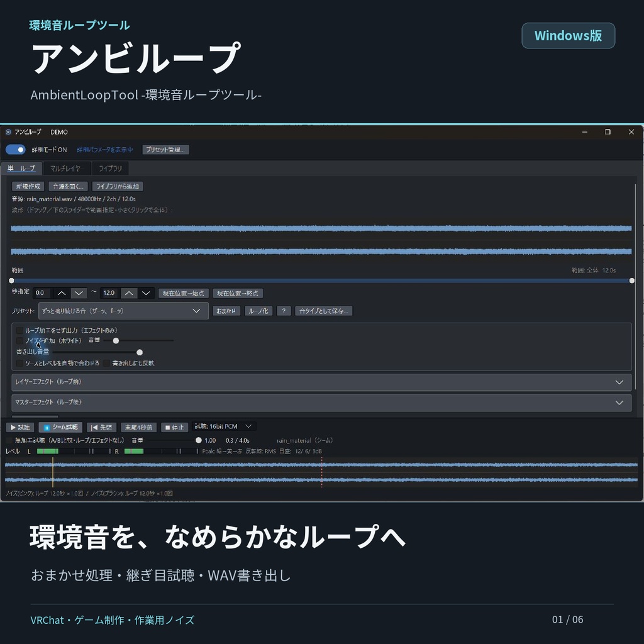This screenshot has height=644, width=644.
Task: Enable ソースとレベルを自動で合わせる checkbox
Action: 19,363
